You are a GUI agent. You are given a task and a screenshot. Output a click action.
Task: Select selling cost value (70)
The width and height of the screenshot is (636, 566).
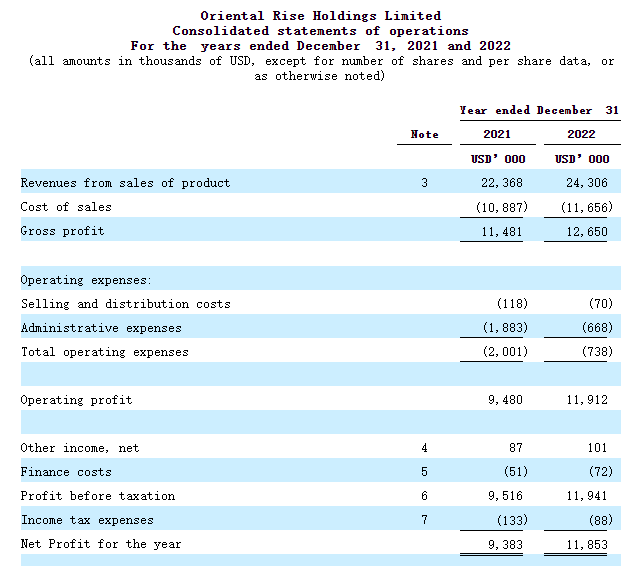(x=601, y=303)
